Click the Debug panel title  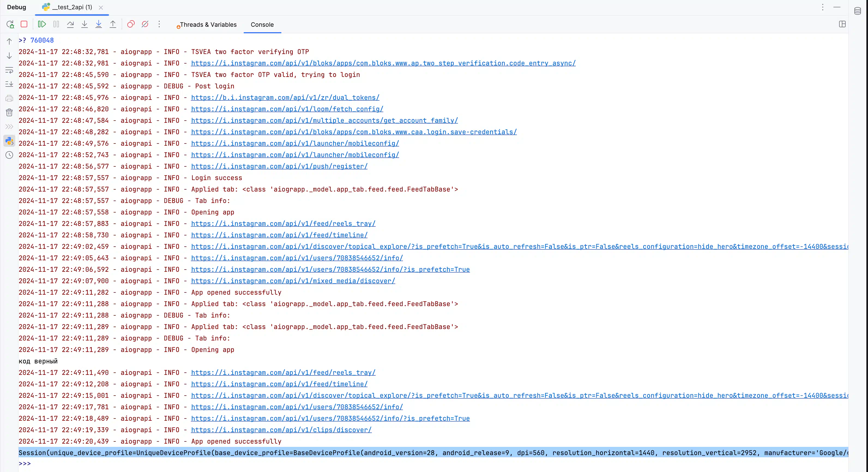pyautogui.click(x=17, y=7)
